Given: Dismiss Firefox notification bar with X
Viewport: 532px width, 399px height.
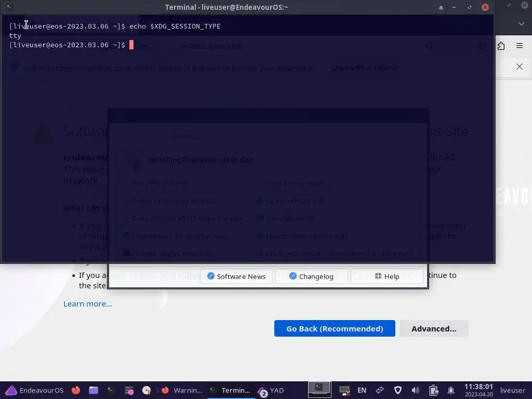Looking at the screenshot, I should [520, 66].
